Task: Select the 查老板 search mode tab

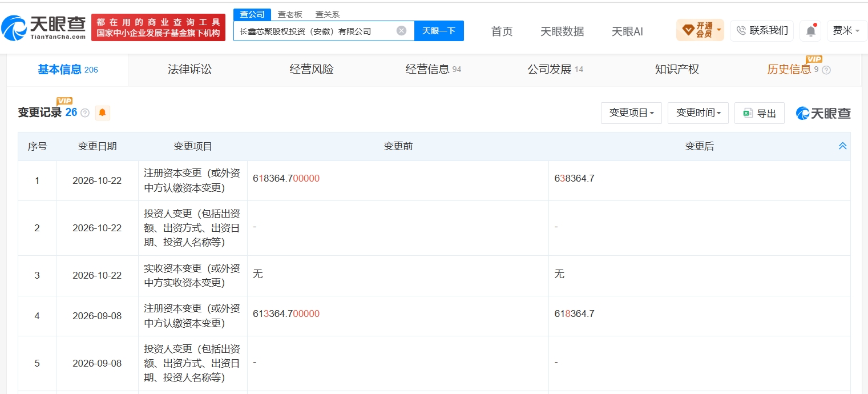Action: [290, 14]
